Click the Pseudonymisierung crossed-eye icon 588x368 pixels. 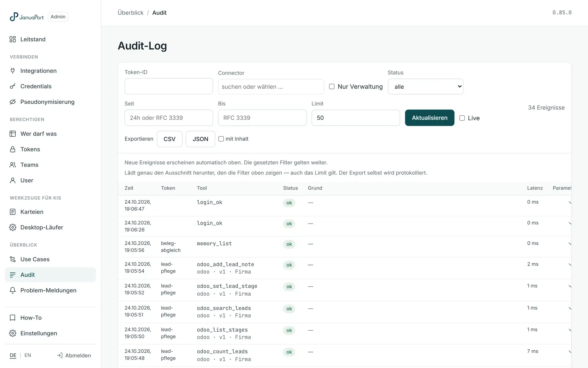(13, 102)
